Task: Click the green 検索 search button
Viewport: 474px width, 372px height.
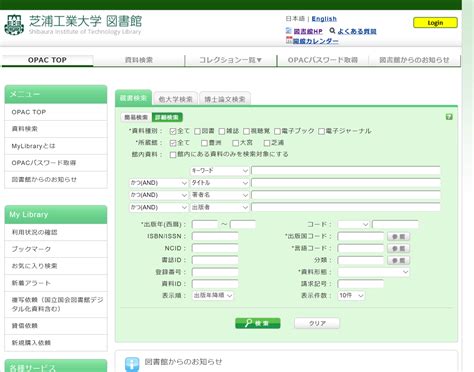Action: (258, 323)
